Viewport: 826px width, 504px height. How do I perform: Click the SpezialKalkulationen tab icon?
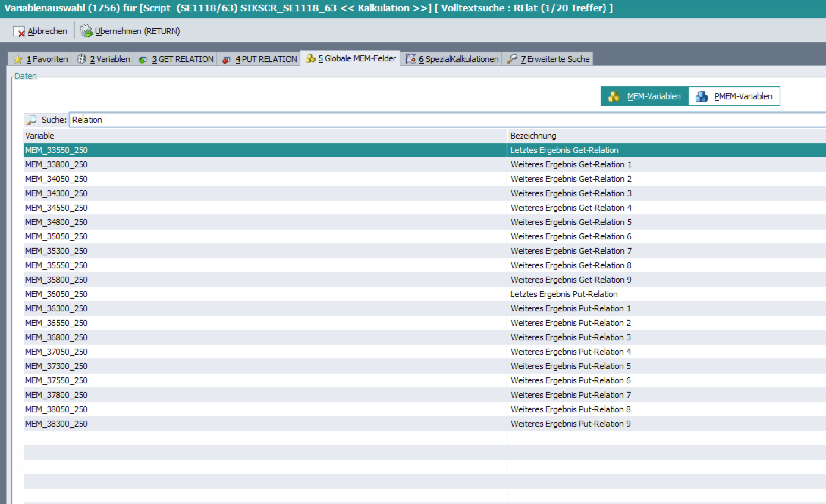point(410,59)
